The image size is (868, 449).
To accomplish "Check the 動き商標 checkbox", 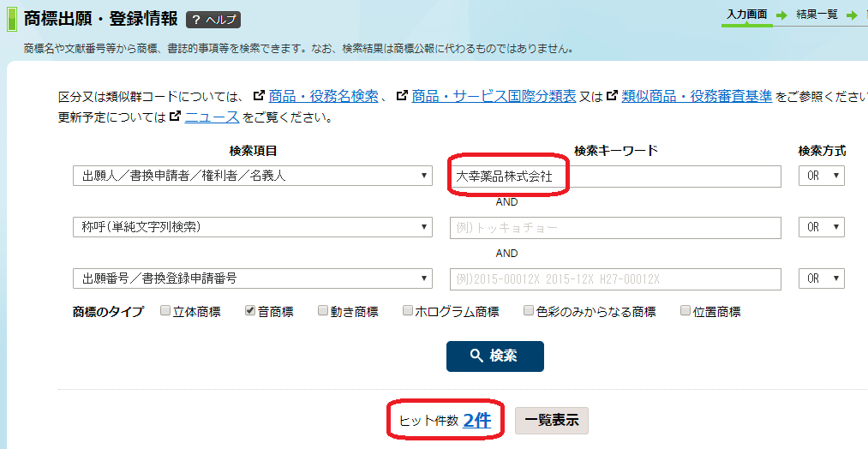I will (x=323, y=310).
